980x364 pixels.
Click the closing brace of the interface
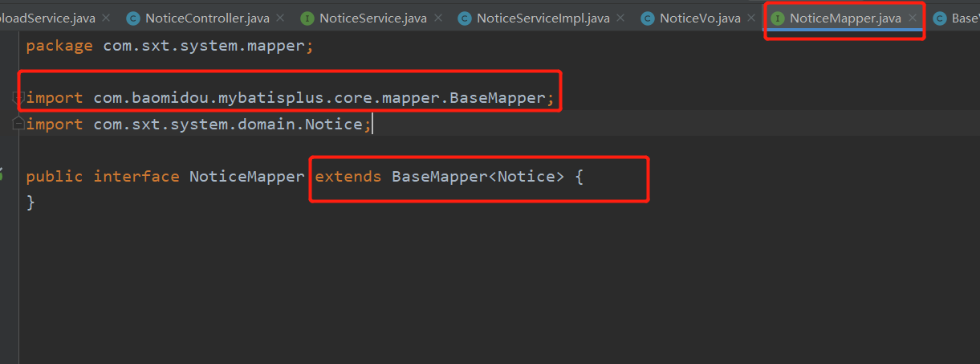[x=30, y=202]
